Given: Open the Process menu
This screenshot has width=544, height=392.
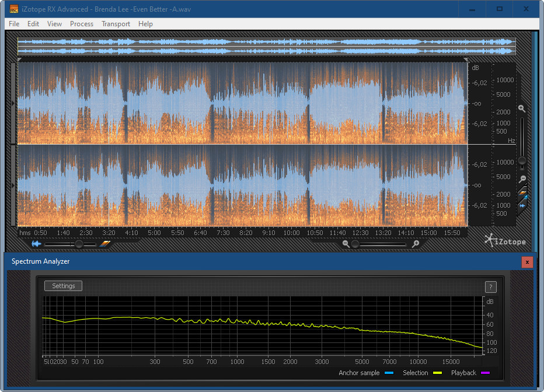Looking at the screenshot, I should click(x=81, y=24).
